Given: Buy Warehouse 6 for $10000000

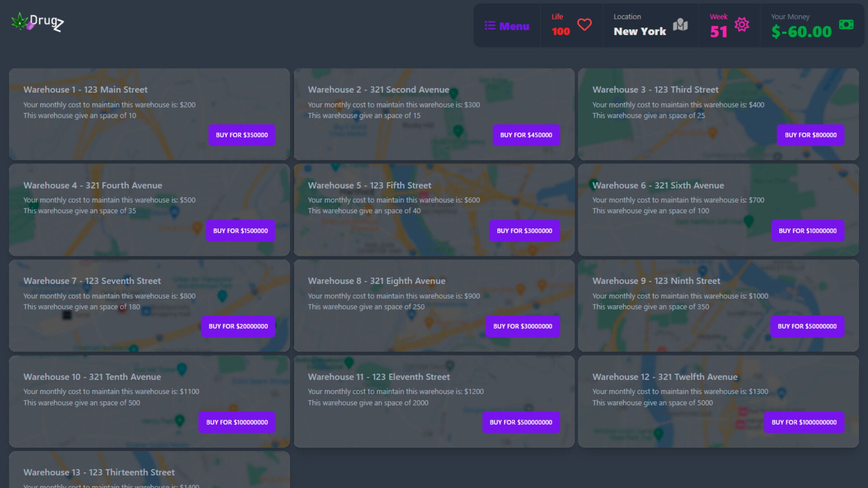Looking at the screenshot, I should click(x=808, y=230).
